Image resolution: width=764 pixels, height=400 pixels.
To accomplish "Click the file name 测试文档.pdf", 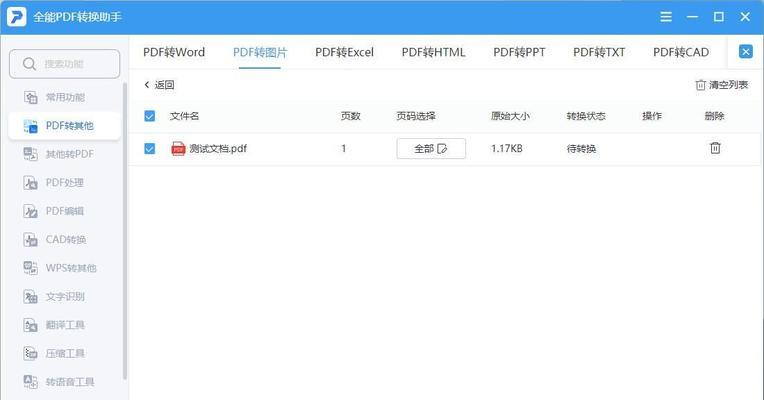I will 218,149.
